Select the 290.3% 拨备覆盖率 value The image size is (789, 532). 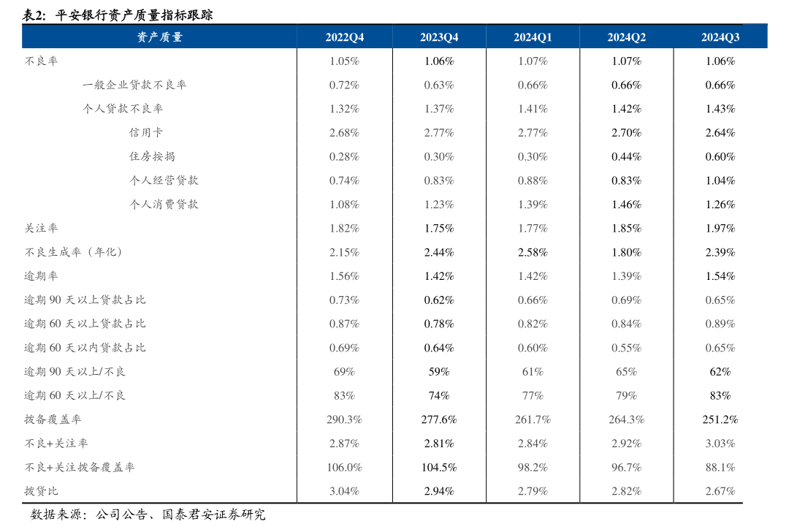click(344, 419)
